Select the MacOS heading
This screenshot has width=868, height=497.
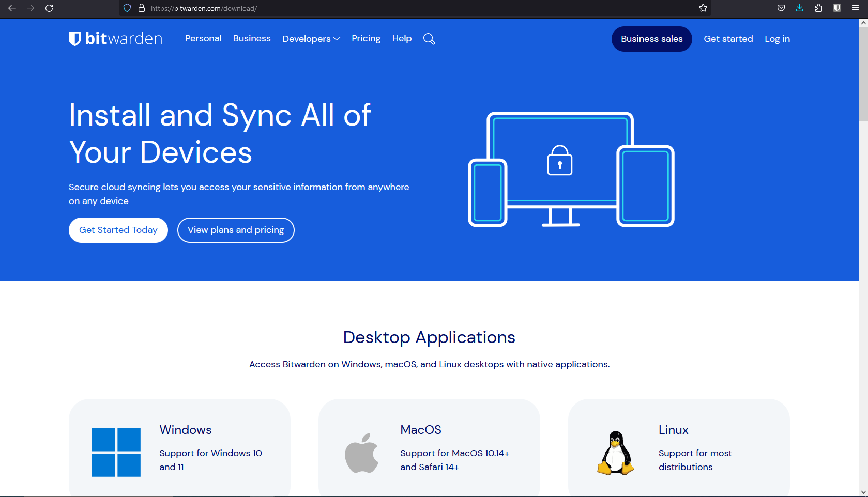pyautogui.click(x=421, y=430)
